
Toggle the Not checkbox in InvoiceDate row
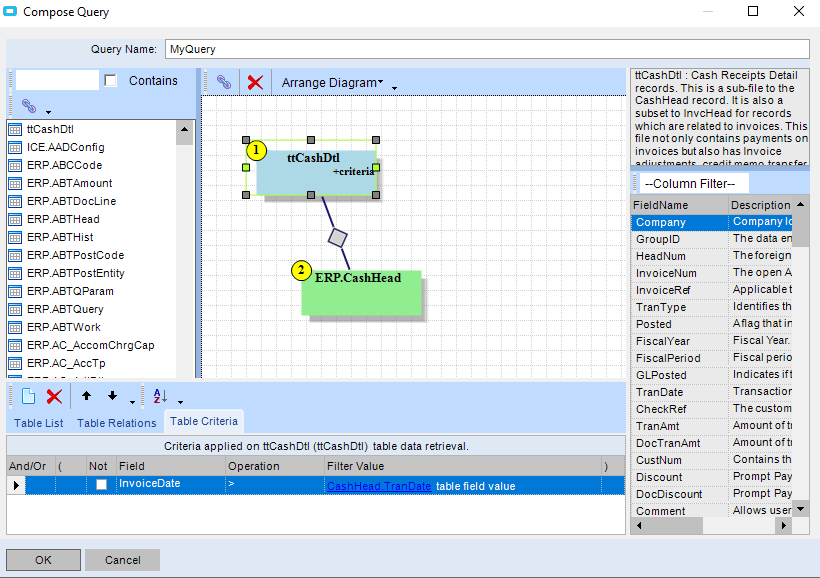click(101, 484)
